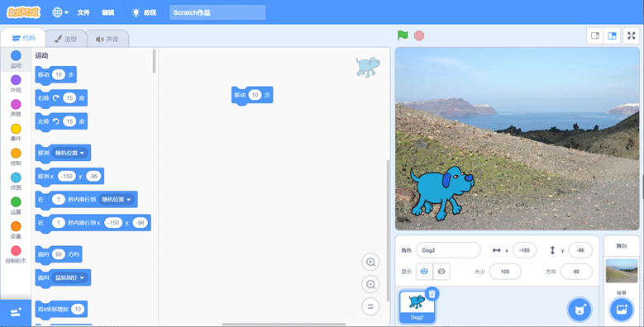Select the 外观 block category
Image resolution: width=644 pixels, height=327 pixels.
pyautogui.click(x=16, y=83)
